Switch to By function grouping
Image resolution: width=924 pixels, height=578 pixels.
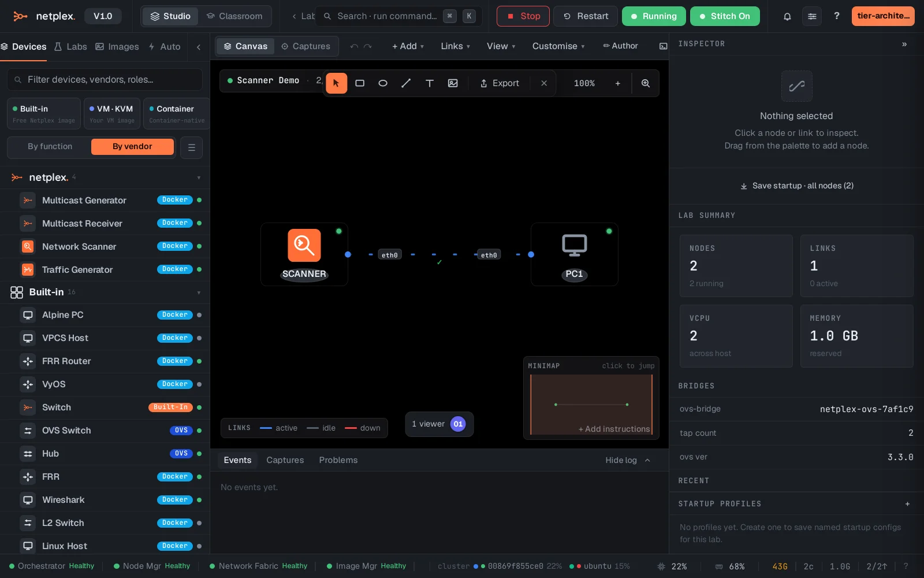click(50, 147)
